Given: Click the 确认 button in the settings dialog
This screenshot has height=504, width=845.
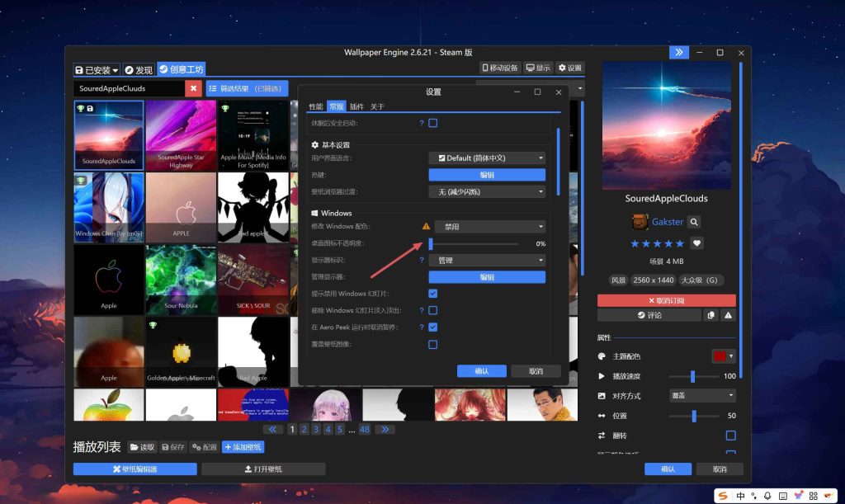Looking at the screenshot, I should point(481,371).
